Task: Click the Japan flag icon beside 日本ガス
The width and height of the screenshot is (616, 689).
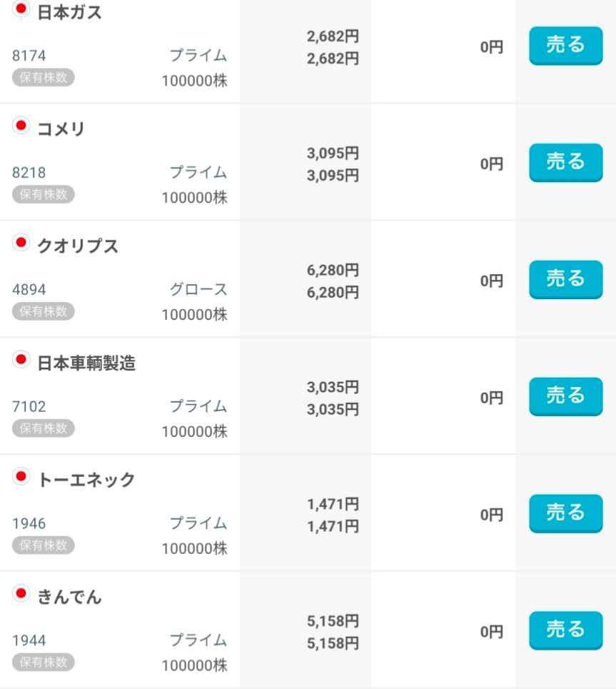Action: coord(21,9)
